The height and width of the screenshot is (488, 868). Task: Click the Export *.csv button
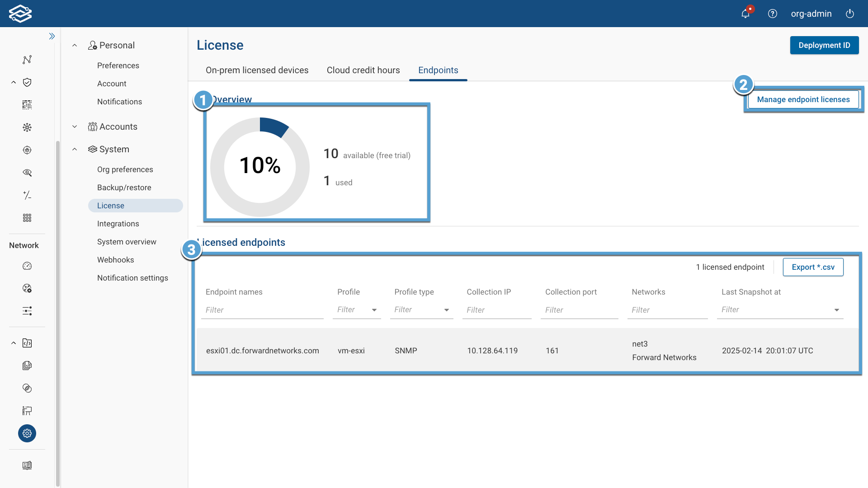coord(813,267)
